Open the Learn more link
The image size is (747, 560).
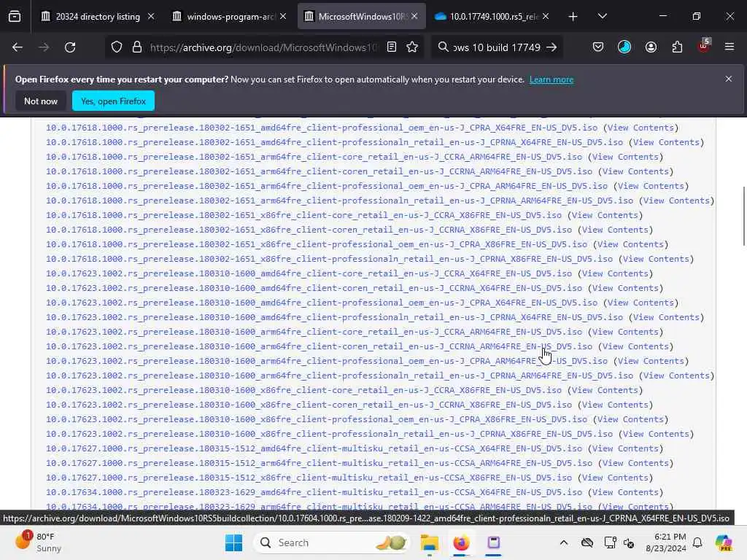click(551, 79)
